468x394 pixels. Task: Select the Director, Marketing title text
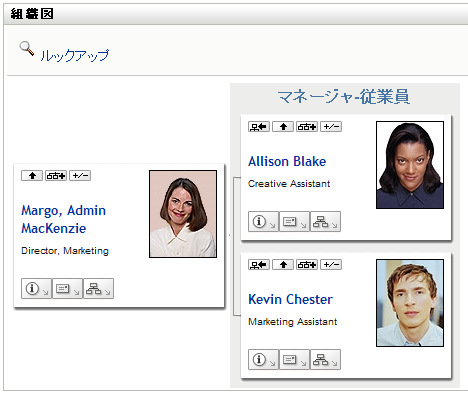(65, 251)
